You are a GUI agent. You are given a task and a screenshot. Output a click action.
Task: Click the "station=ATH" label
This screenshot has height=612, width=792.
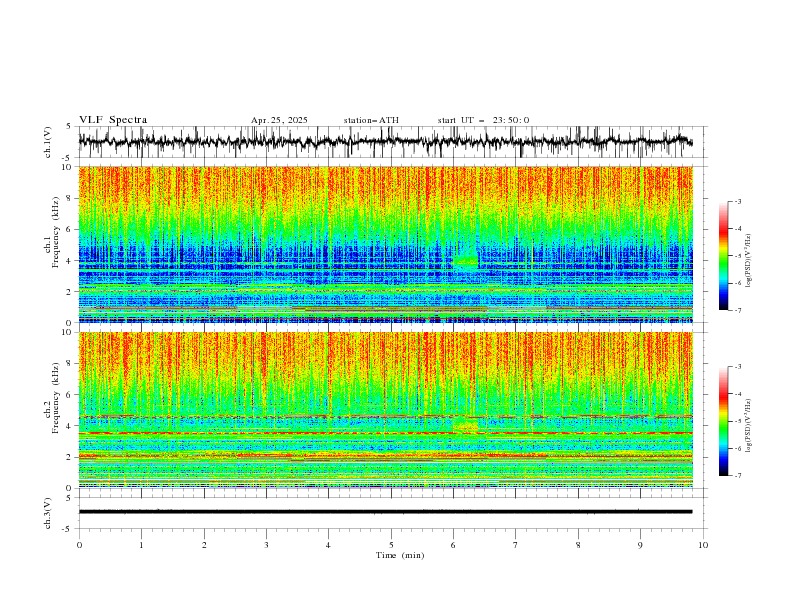(x=371, y=120)
